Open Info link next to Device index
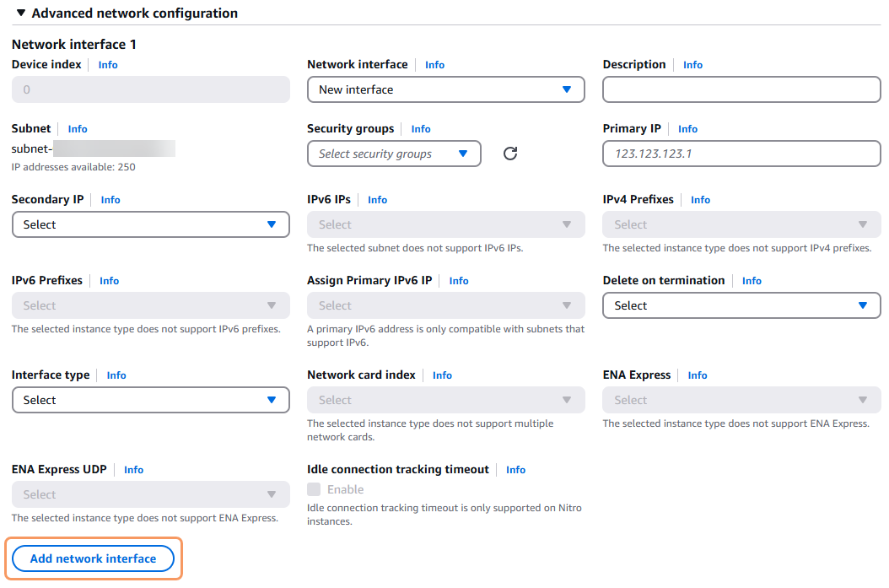Viewport: 889px width, 588px height. click(108, 65)
